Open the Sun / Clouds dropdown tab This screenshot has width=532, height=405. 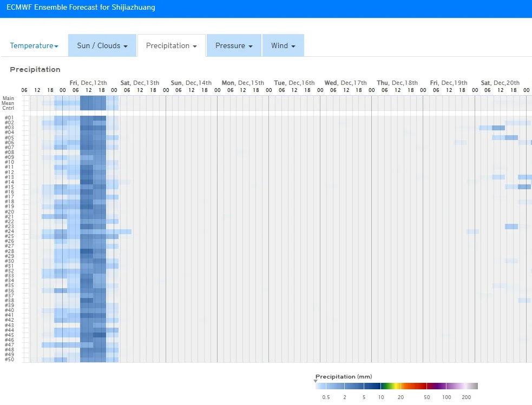102,45
